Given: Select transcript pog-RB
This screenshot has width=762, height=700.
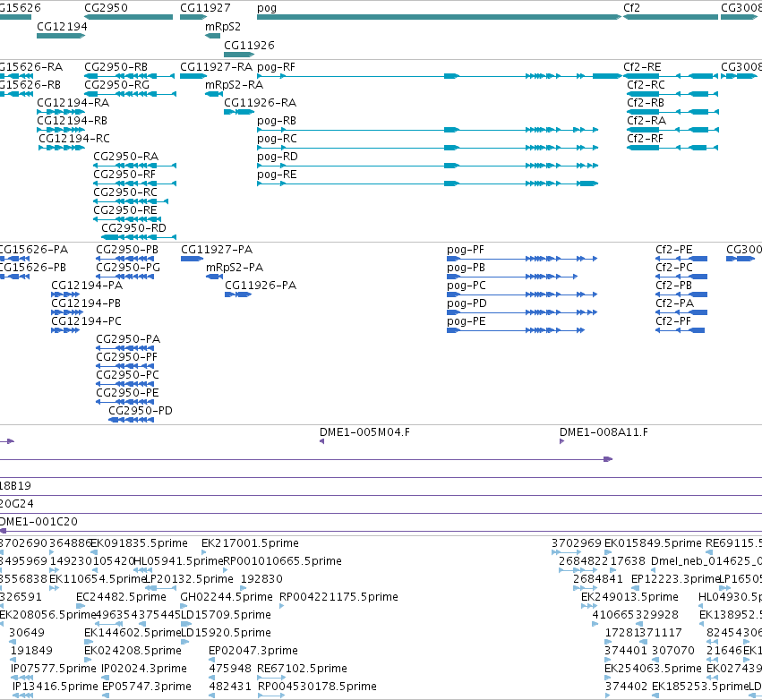Looking at the screenshot, I should click(428, 130).
